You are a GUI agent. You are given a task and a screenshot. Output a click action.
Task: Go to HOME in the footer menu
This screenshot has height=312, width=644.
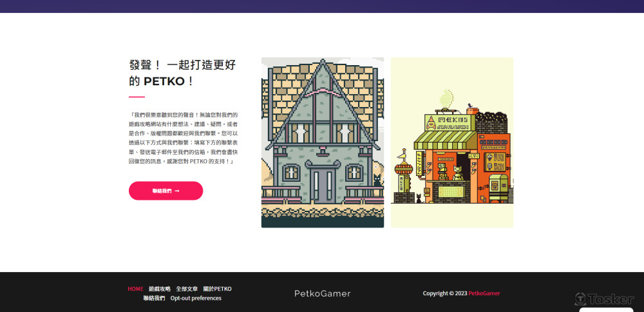[x=135, y=289]
